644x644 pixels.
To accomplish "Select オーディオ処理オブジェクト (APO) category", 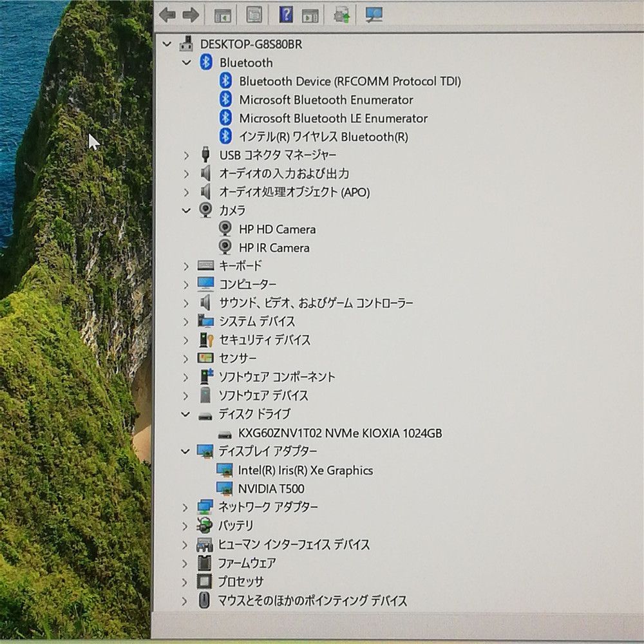I will tap(294, 192).
